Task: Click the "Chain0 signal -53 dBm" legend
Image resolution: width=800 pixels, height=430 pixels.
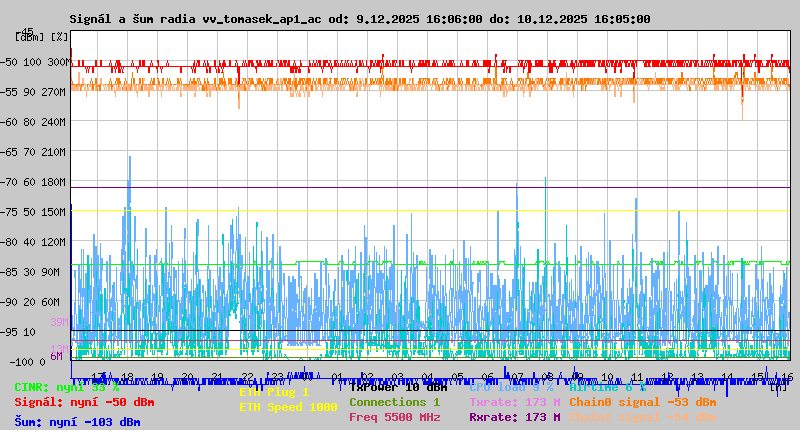Action: pyautogui.click(x=642, y=402)
